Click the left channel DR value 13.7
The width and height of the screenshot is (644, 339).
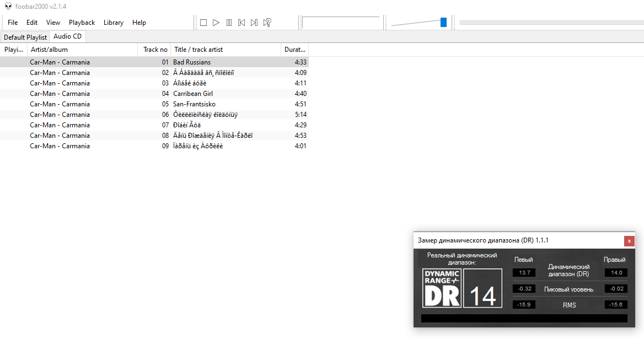[524, 272]
